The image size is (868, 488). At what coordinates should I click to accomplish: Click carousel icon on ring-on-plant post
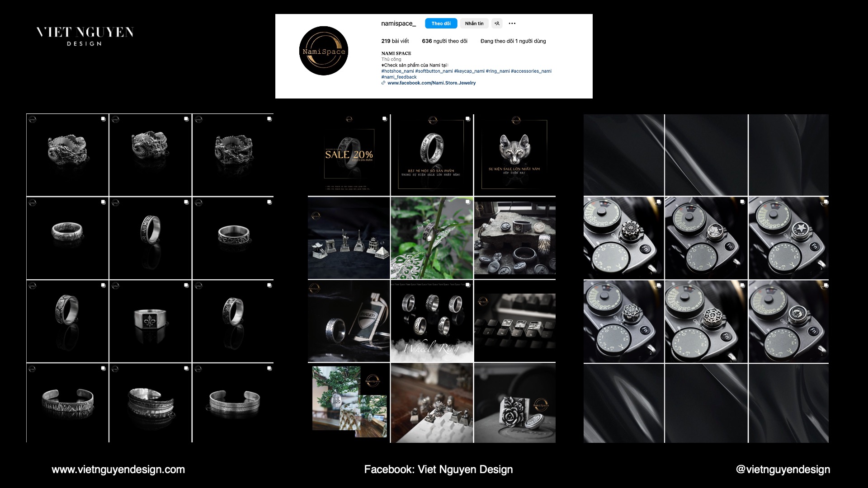(x=467, y=202)
